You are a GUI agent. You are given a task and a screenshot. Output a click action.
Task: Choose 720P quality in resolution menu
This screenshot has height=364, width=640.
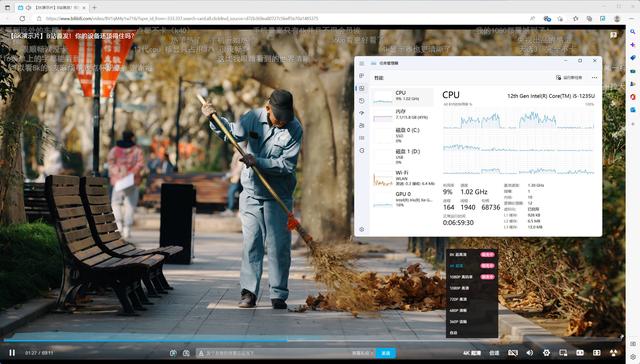click(x=471, y=299)
